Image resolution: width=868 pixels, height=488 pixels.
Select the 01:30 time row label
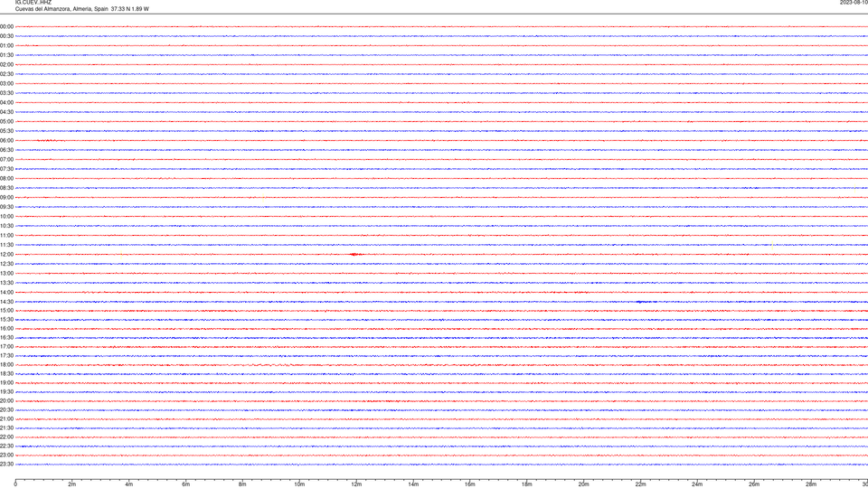click(x=6, y=55)
